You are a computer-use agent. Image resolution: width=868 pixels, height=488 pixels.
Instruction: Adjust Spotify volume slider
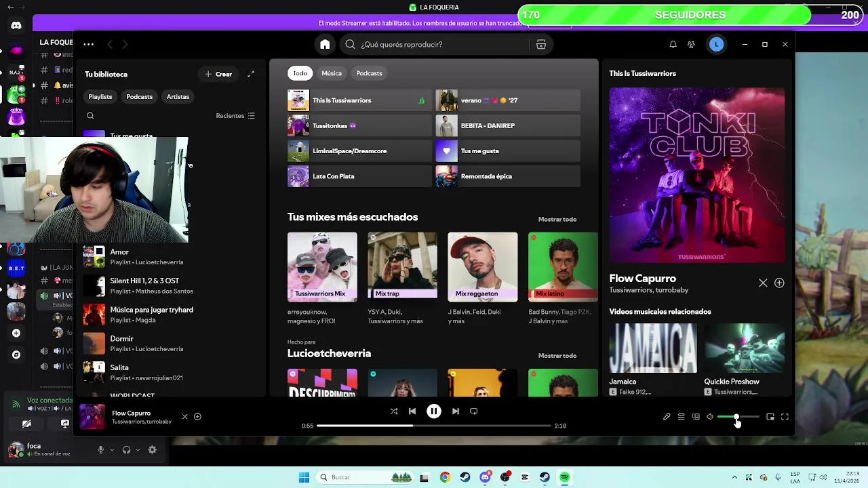(738, 417)
